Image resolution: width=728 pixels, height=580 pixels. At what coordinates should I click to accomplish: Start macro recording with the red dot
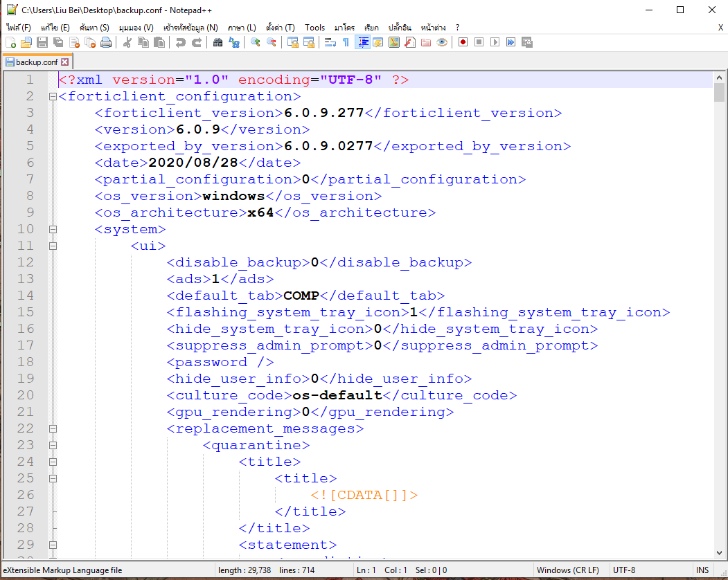(463, 43)
